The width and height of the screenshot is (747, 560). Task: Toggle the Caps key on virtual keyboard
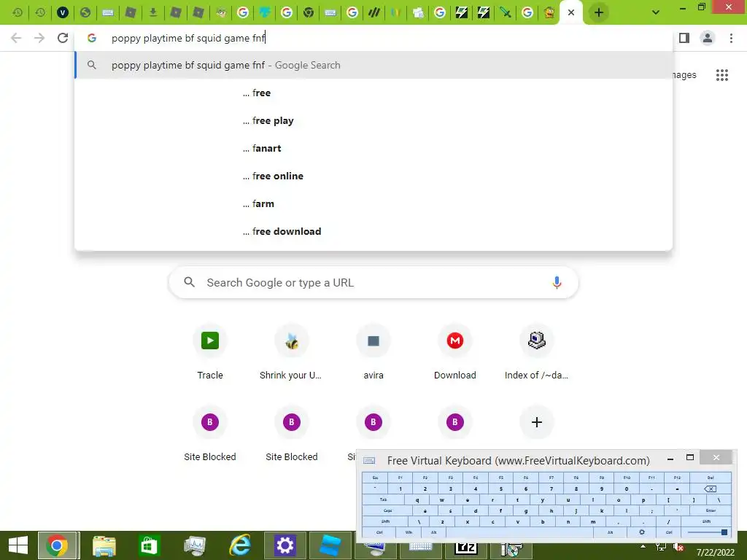pyautogui.click(x=387, y=510)
